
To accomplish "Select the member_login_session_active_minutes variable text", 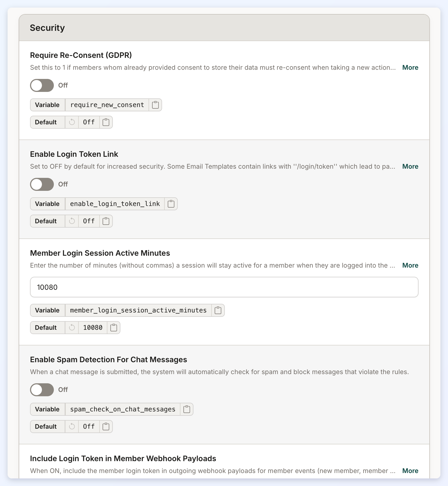I will pyautogui.click(x=138, y=310).
